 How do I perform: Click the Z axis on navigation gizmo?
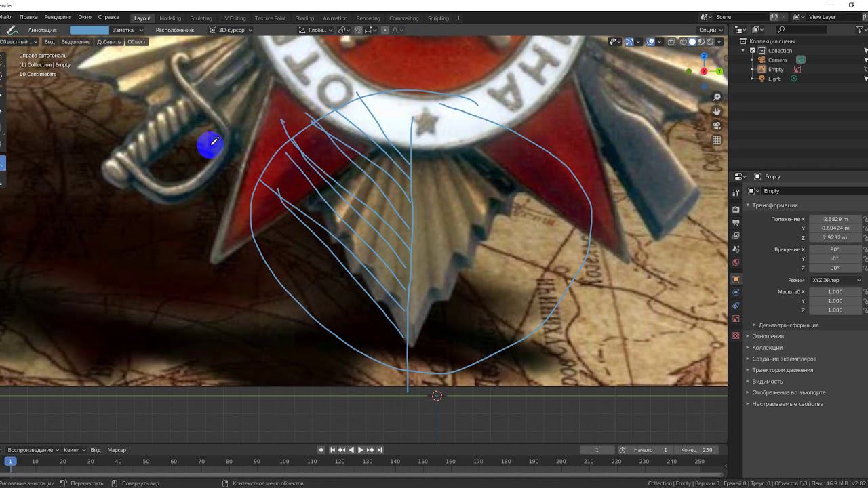(x=704, y=56)
